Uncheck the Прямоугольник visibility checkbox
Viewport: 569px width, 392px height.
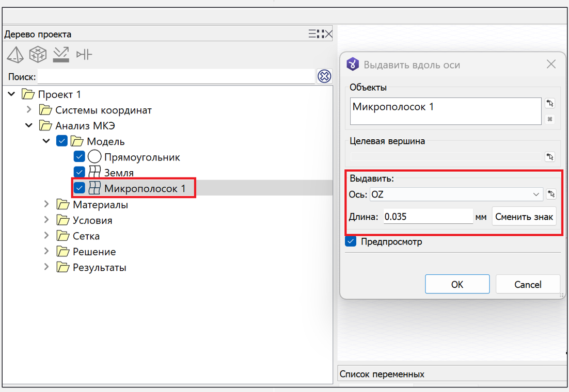(79, 157)
